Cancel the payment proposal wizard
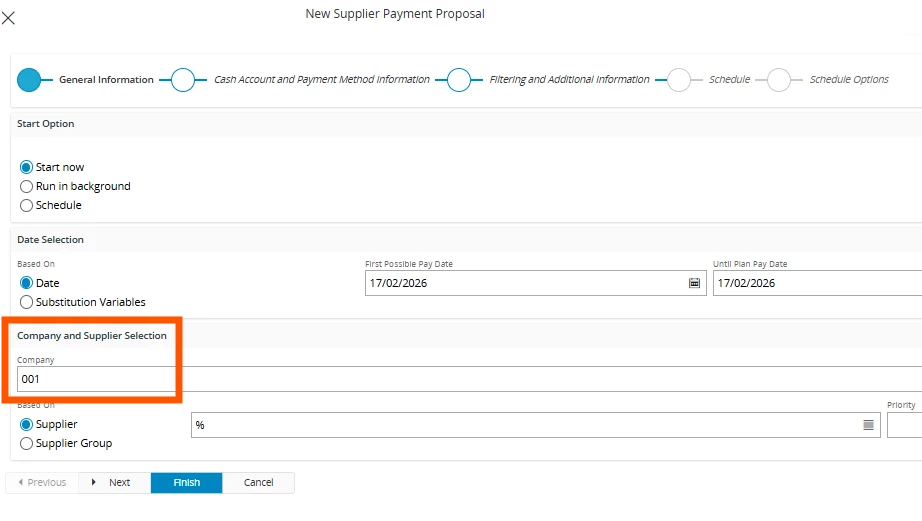The image size is (922, 521). pos(258,483)
